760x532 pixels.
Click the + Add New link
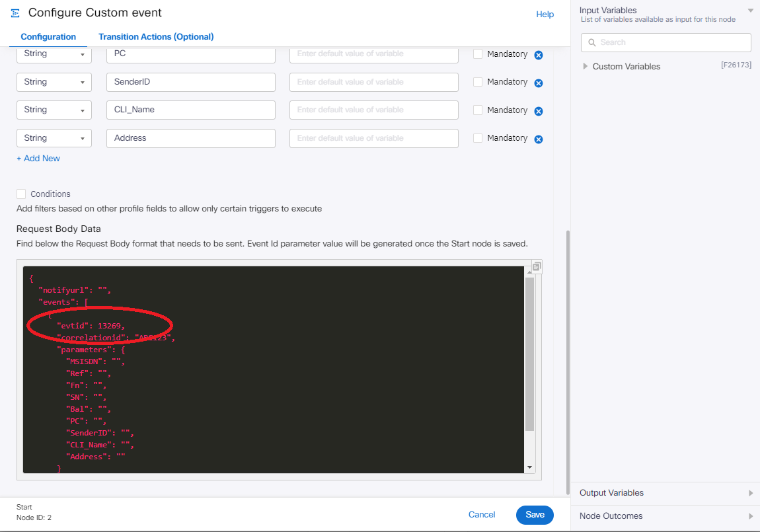point(38,159)
